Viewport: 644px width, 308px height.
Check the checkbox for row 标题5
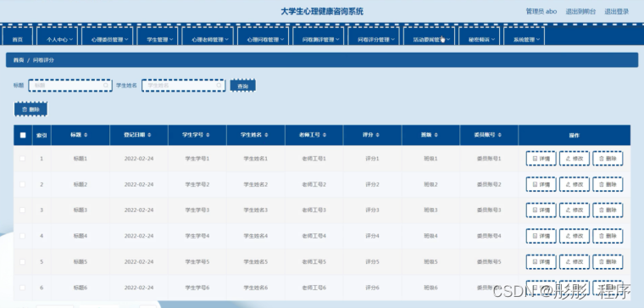pyautogui.click(x=23, y=262)
